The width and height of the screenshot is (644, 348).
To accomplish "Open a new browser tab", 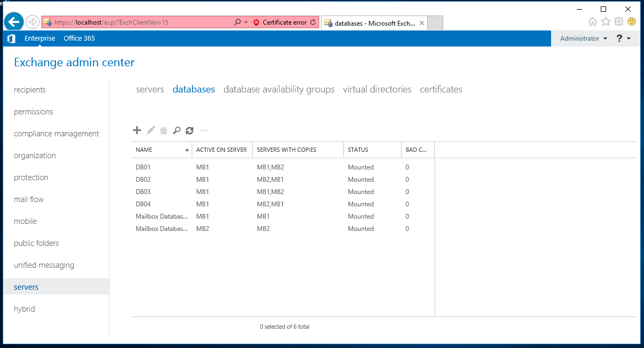I will pos(435,23).
